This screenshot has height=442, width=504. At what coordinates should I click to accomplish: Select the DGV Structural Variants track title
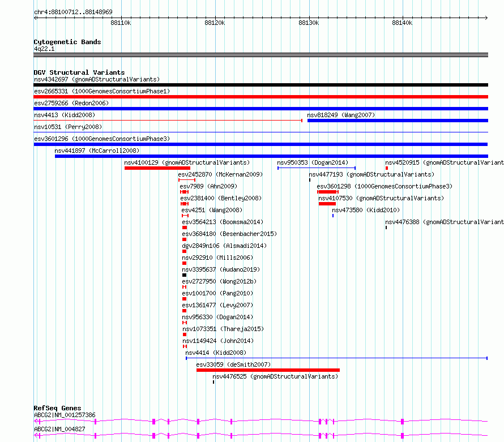click(79, 72)
